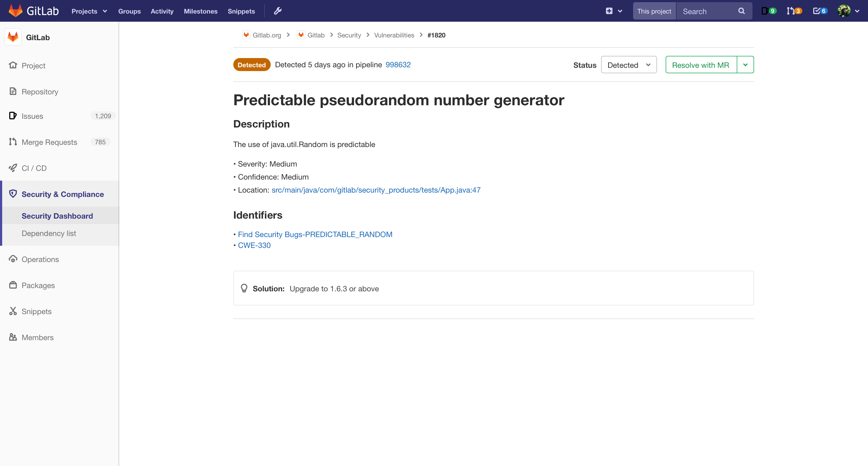Click the Find Security Bugs-PREDICTABLE_RANDOM link

(315, 234)
